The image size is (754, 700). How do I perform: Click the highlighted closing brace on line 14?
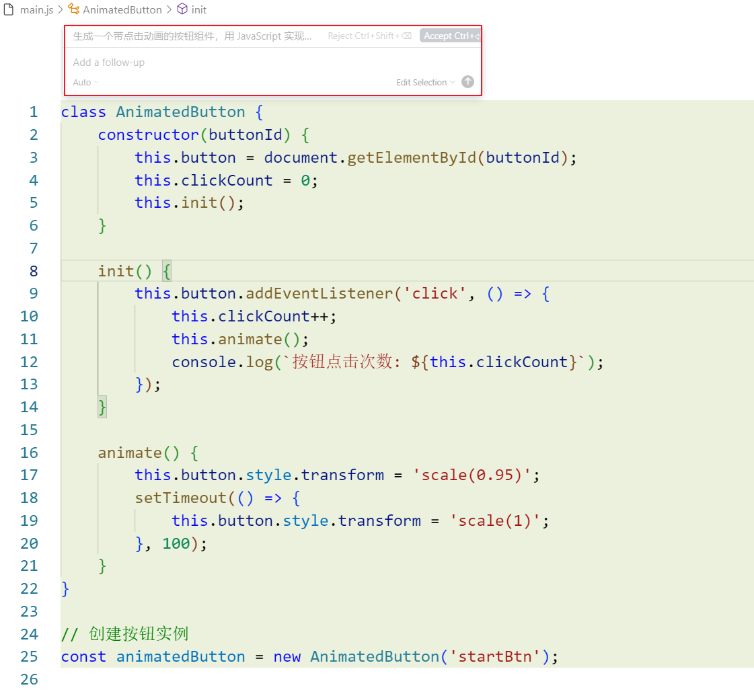(102, 407)
